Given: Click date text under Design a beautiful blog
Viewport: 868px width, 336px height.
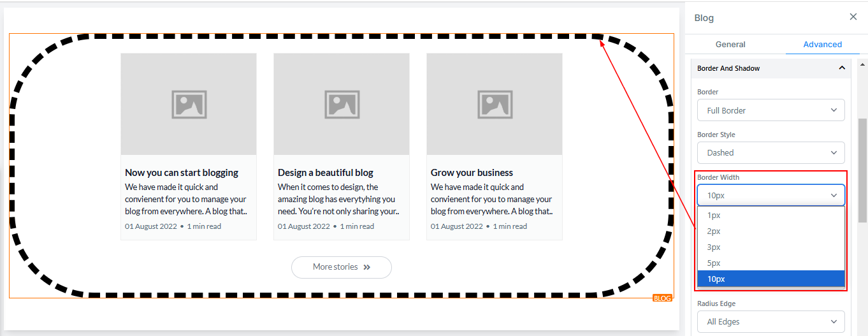Looking at the screenshot, I should (304, 226).
